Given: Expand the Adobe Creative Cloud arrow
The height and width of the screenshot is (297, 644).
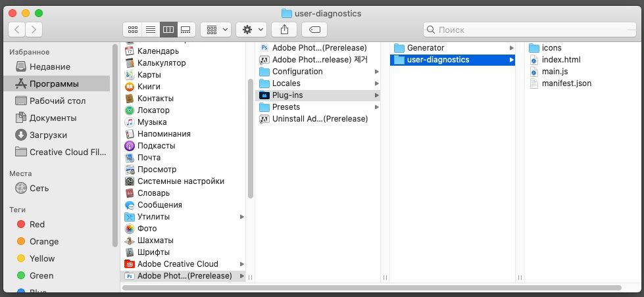Looking at the screenshot, I should (x=242, y=263).
